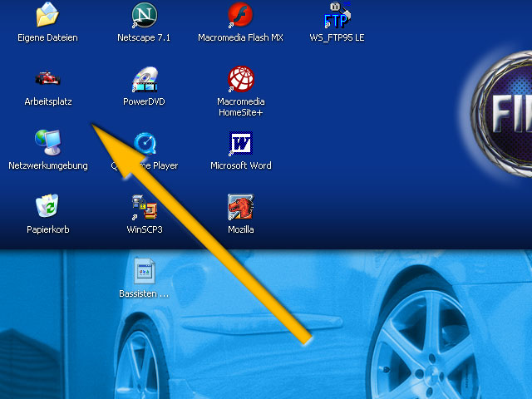Click the PowerDVD disc icon
The image size is (532, 399).
(144, 79)
